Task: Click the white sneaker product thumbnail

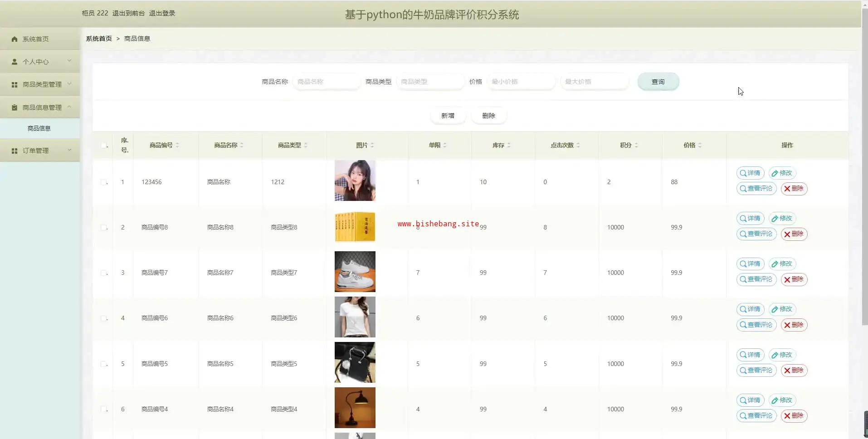Action: [x=355, y=272]
